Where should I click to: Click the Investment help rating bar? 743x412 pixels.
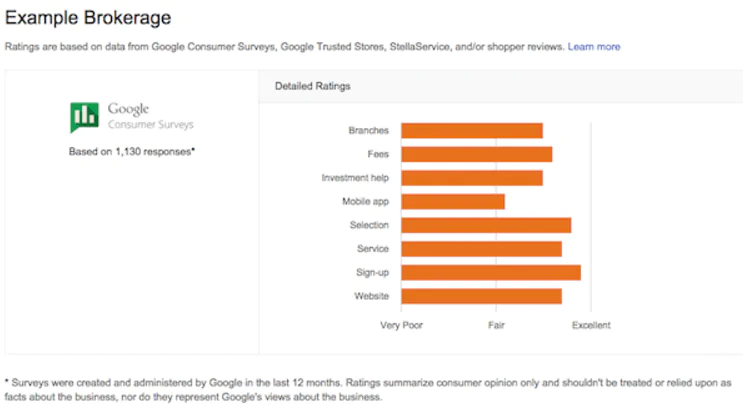coord(471,178)
